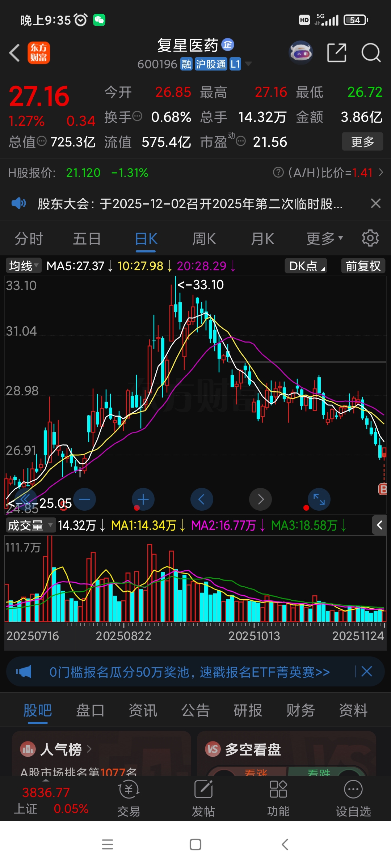Viewport: 391px width, 868px height.
Task: Open 均线 indicator dropdown
Action: [x=24, y=266]
